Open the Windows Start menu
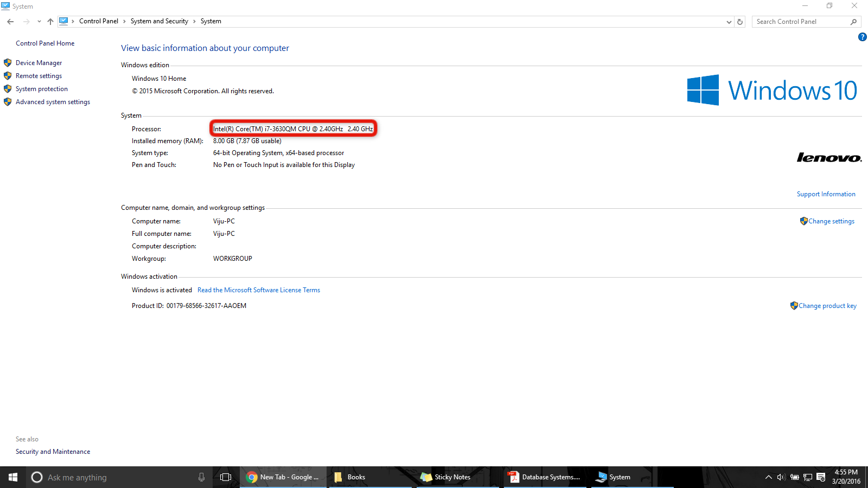Image resolution: width=868 pixels, height=488 pixels. tap(13, 477)
